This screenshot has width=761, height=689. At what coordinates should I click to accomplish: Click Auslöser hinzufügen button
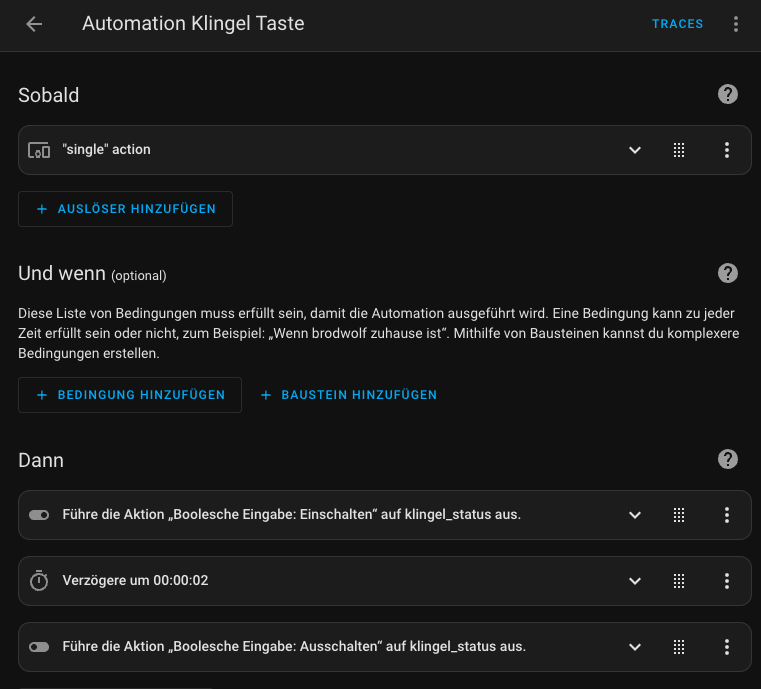[x=125, y=209]
